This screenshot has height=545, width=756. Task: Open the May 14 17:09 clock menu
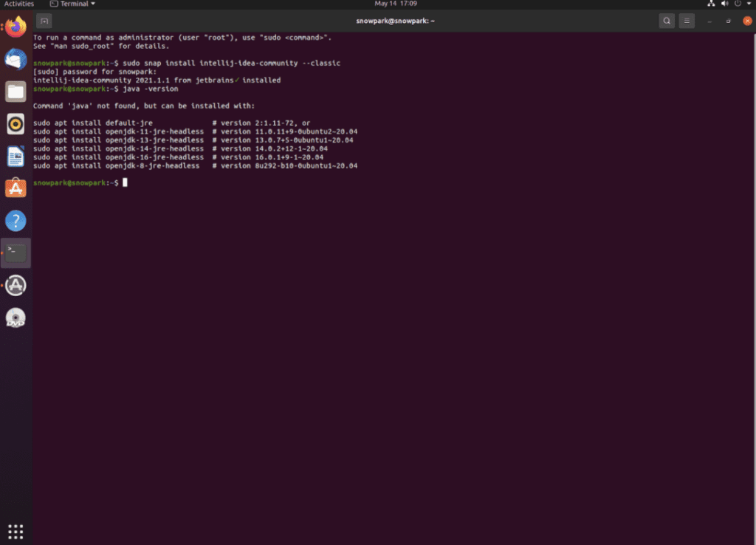[x=396, y=4]
